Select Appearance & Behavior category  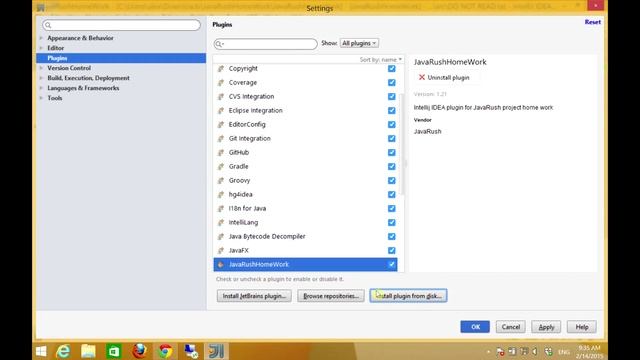80,38
